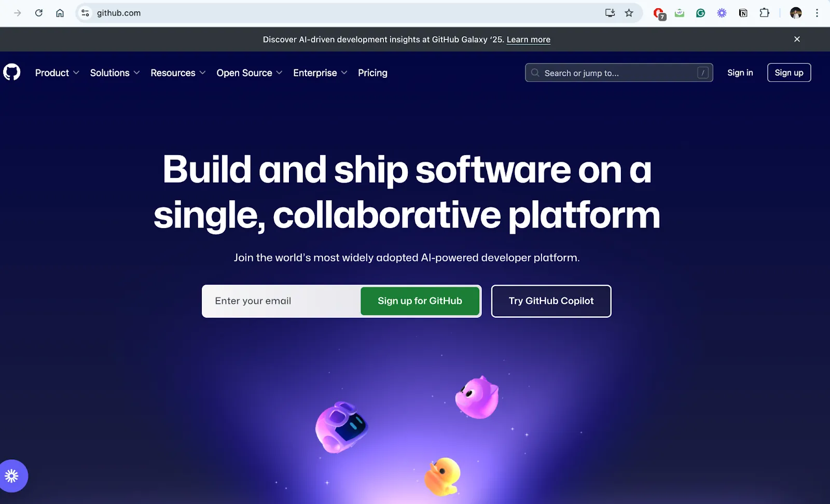Focus the Search or jump to field
The image size is (830, 504).
[x=619, y=73]
